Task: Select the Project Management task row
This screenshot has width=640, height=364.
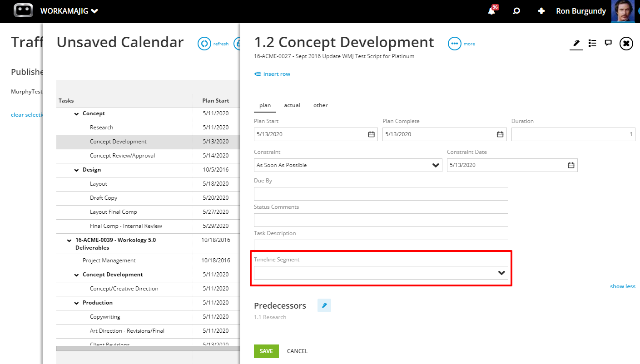Action: (x=148, y=261)
